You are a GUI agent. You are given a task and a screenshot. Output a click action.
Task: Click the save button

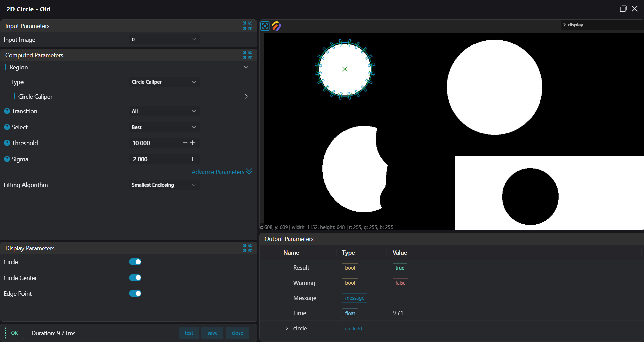pos(212,333)
